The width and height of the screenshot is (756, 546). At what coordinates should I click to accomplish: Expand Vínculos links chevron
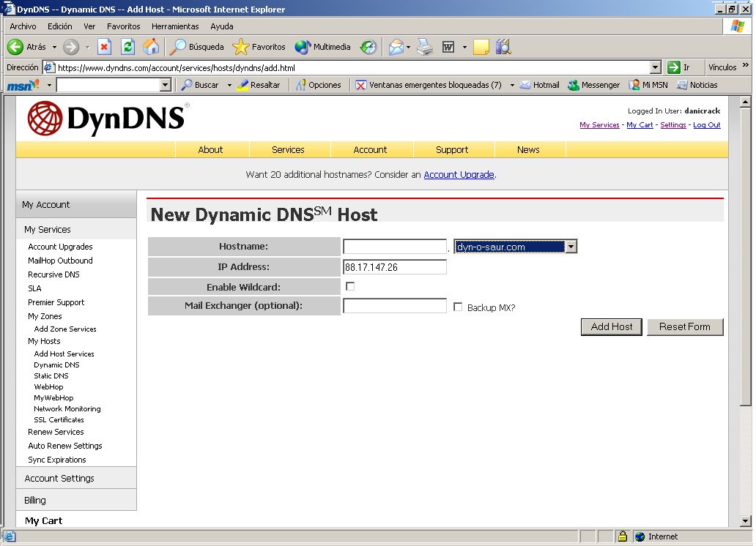click(x=746, y=65)
